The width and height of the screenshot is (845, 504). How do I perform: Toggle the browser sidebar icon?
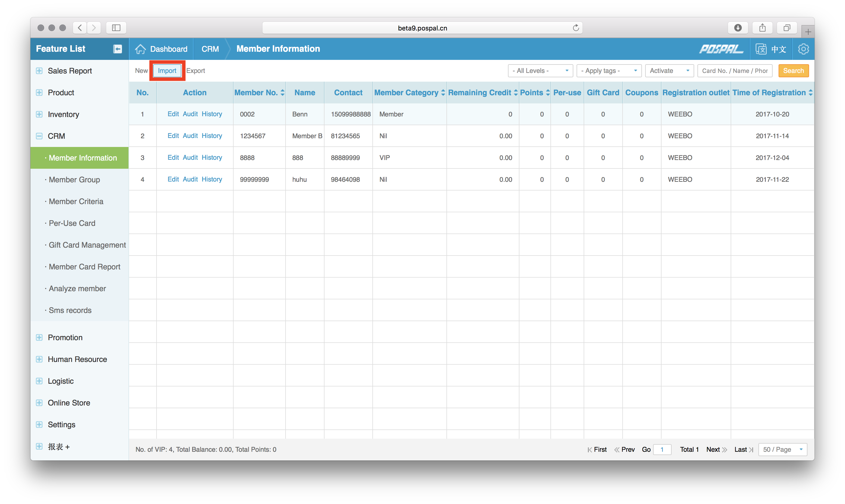116,28
